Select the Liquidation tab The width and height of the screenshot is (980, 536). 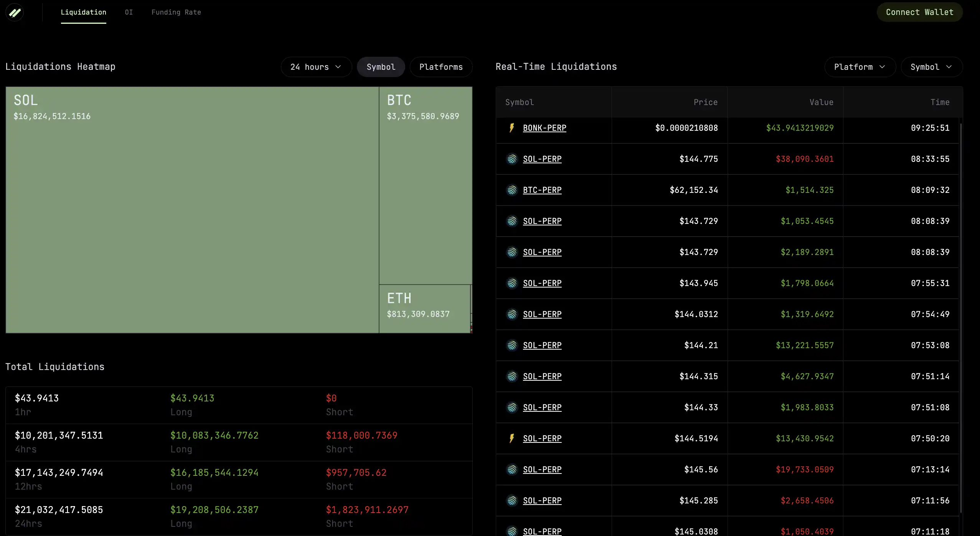pyautogui.click(x=83, y=12)
